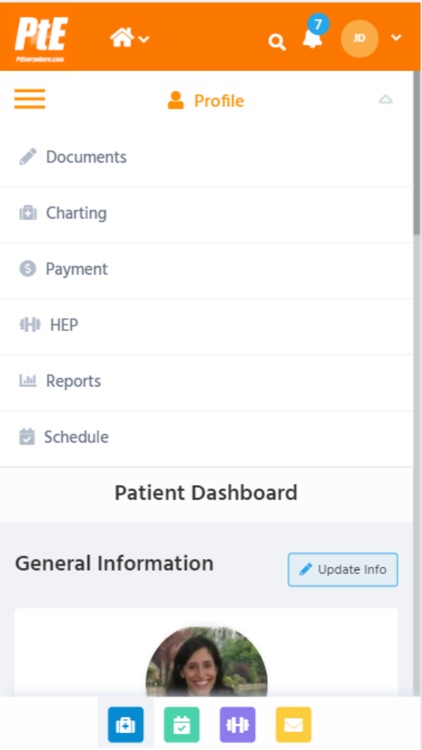Expand the user account dropdown arrow
Image resolution: width=422 pixels, height=750 pixels.
[x=396, y=37]
